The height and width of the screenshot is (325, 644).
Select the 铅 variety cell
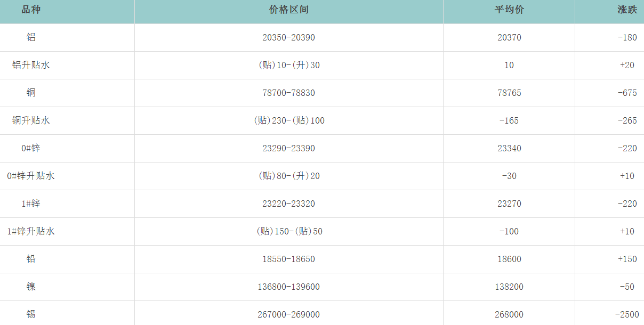(31, 259)
